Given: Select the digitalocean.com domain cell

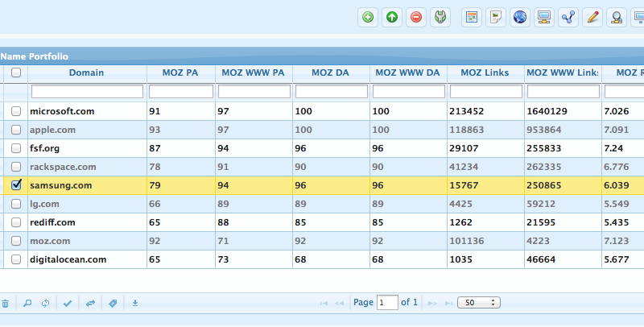Looking at the screenshot, I should click(x=87, y=259).
